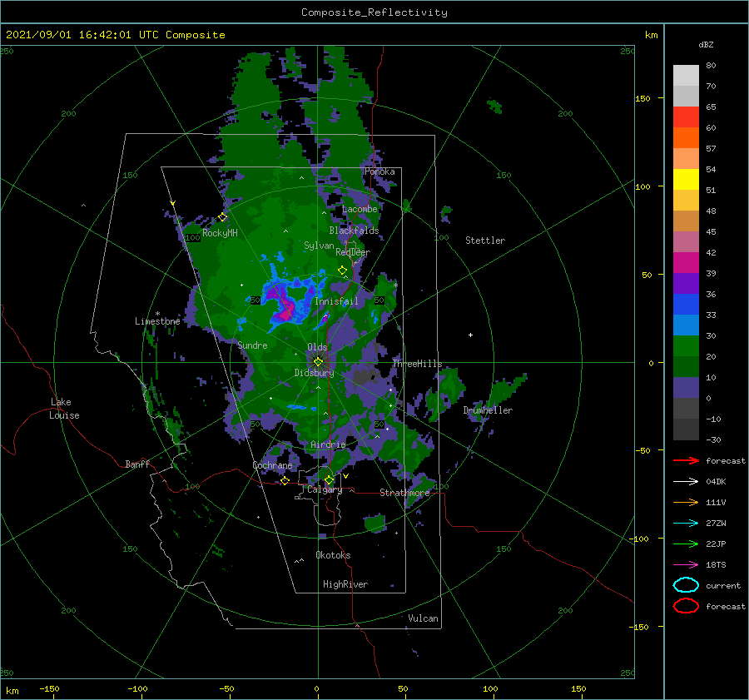Click the Drumheller city label
Screen dimensions: 749x700
pos(488,410)
